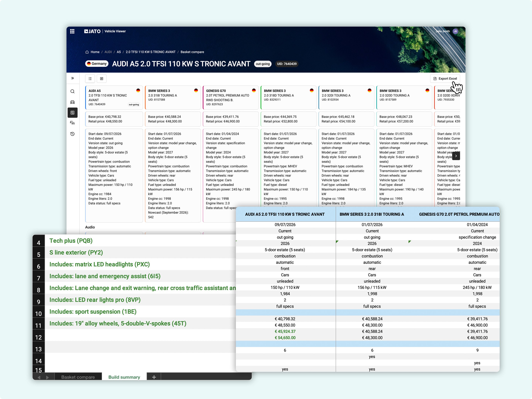
Task: Click BMW SERIES 3 2.0 318I column header
Action: [372, 214]
